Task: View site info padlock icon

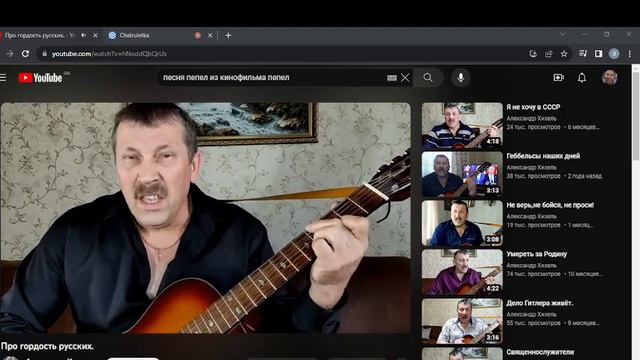Action: 44,53
